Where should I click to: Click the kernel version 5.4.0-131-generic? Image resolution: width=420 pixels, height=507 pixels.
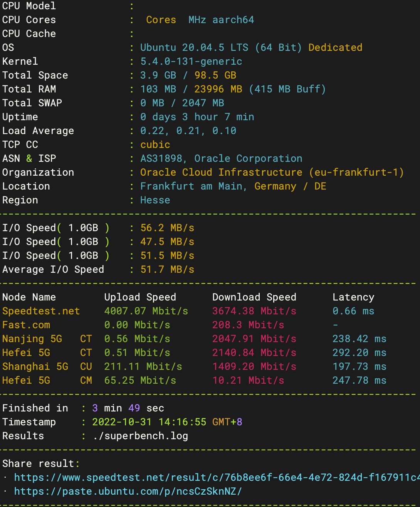[x=191, y=62]
